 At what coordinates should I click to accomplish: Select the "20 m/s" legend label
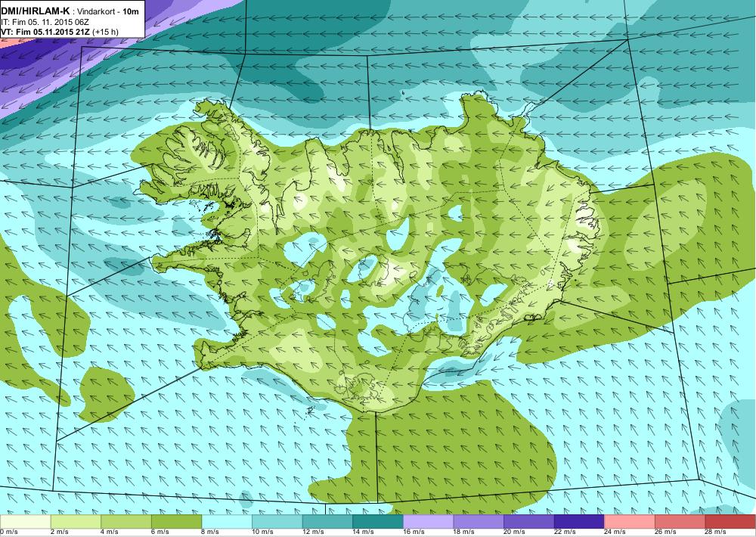[x=514, y=532]
